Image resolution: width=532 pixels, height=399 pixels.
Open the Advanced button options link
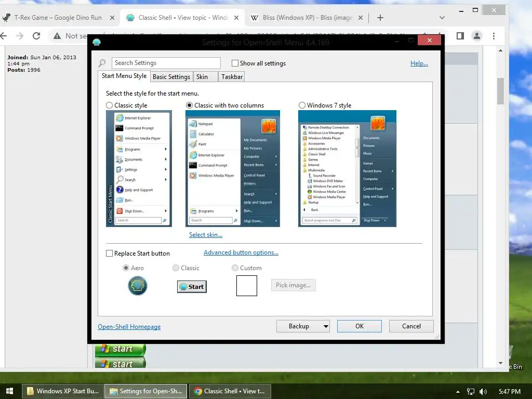pos(241,252)
